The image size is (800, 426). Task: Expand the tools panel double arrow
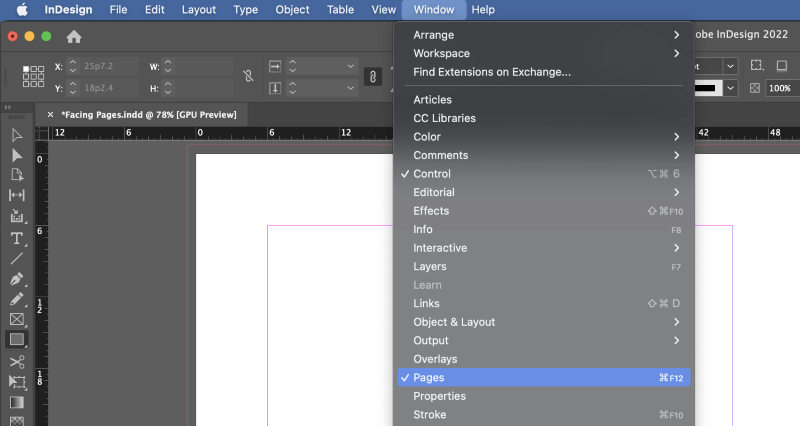[x=8, y=107]
